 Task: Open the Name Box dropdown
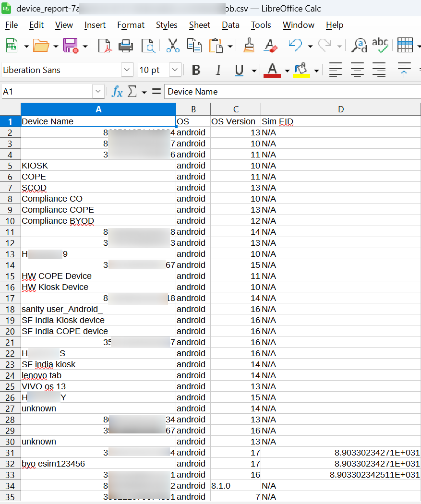click(98, 92)
